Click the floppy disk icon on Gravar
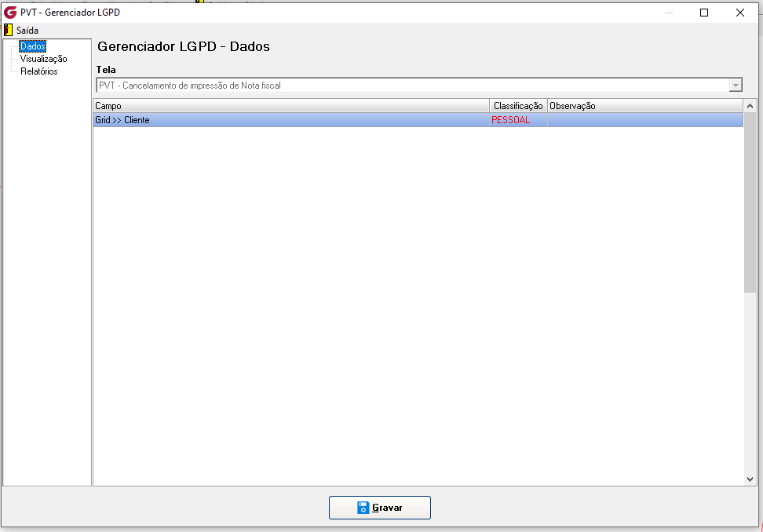 pyautogui.click(x=363, y=508)
